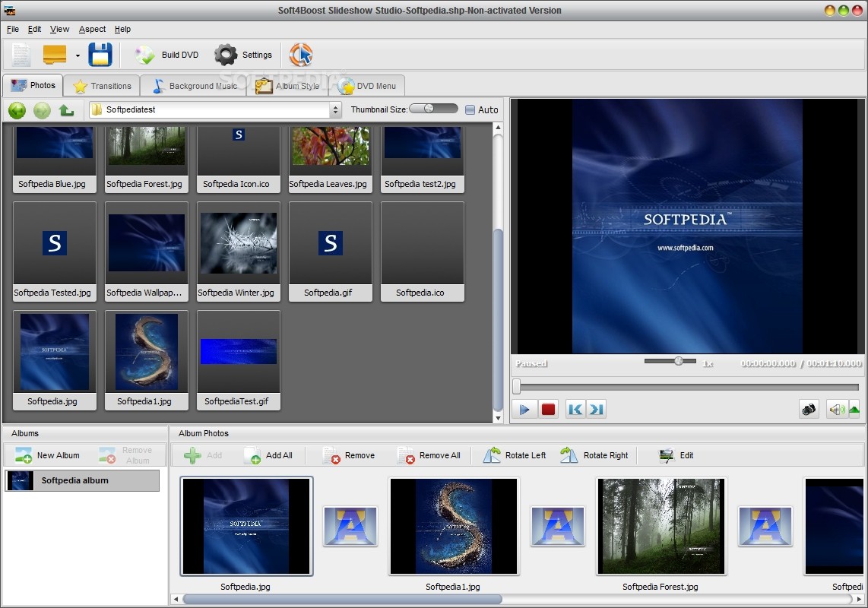
Task: Stop the preview with red button
Action: coord(548,409)
